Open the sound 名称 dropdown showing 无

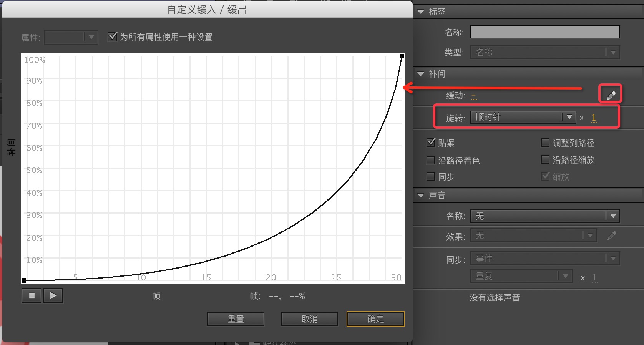coord(545,216)
